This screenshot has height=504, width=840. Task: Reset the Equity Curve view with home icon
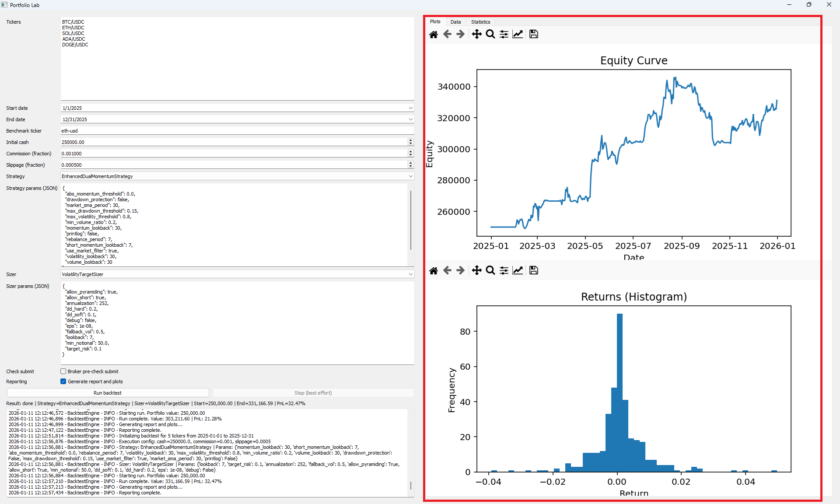point(434,34)
